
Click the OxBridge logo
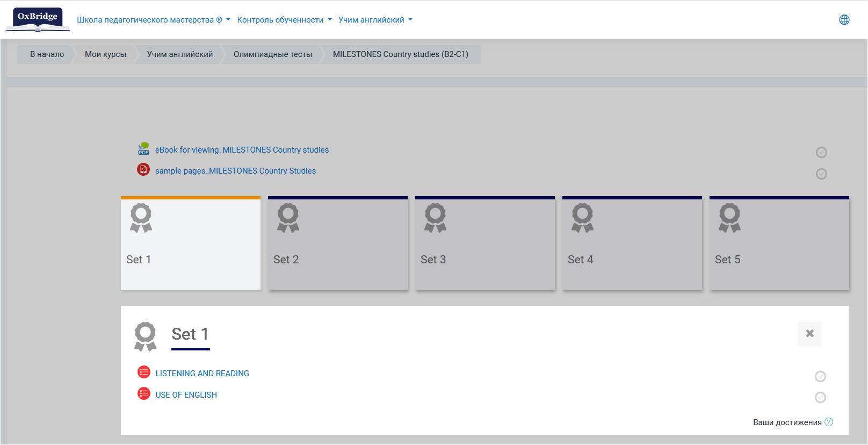click(x=37, y=19)
